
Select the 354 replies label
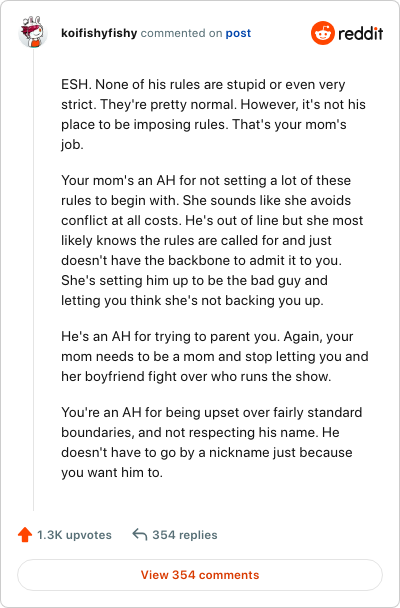185,535
